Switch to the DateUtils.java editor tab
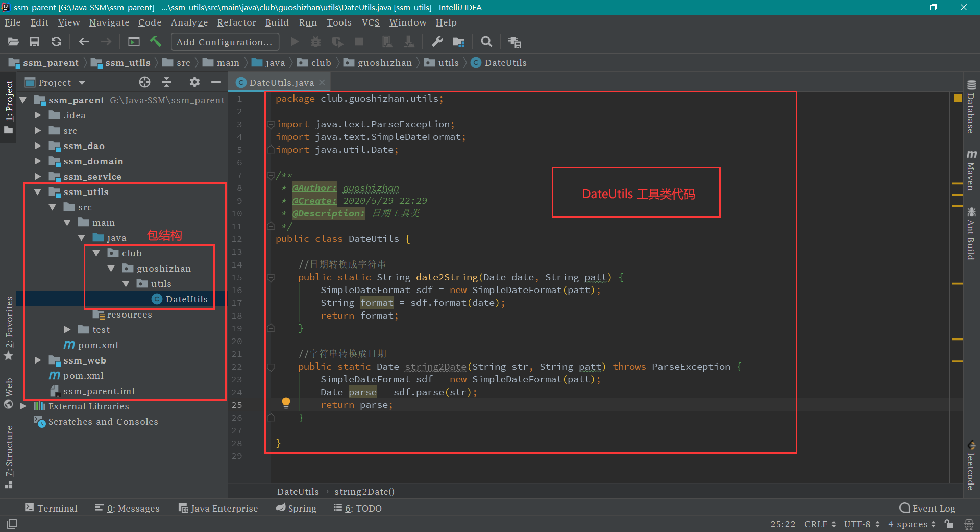This screenshot has height=532, width=980. coord(281,83)
